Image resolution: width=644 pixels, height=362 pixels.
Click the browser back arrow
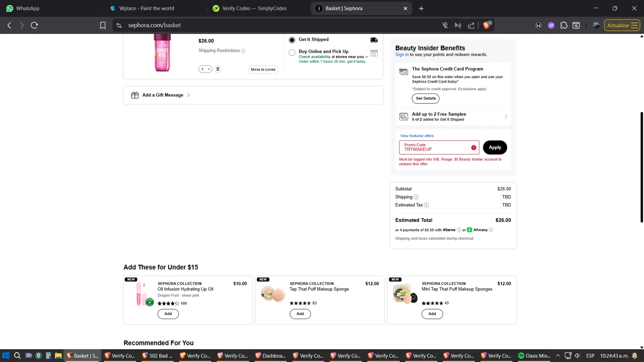point(9,25)
